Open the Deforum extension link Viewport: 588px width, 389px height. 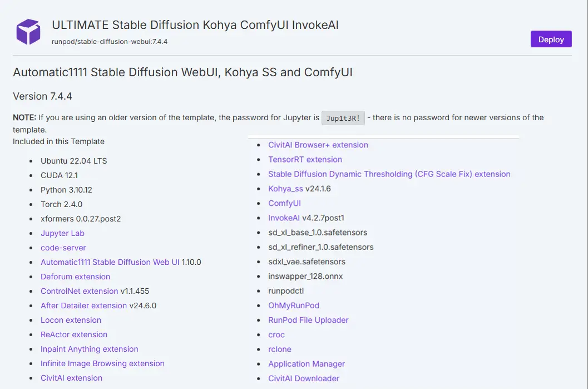tap(75, 277)
